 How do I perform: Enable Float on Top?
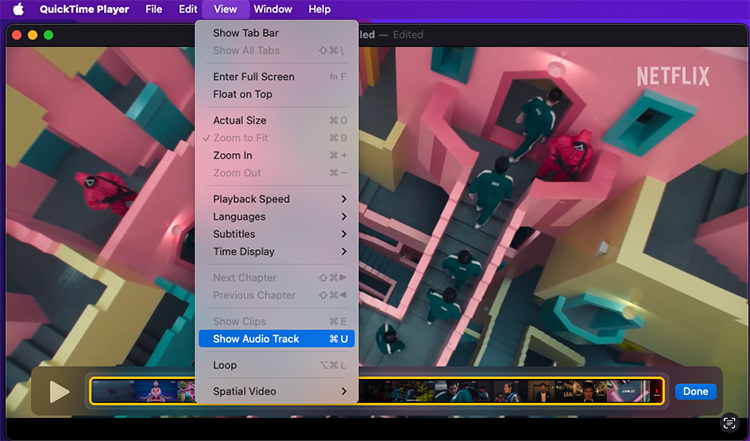(x=276, y=94)
